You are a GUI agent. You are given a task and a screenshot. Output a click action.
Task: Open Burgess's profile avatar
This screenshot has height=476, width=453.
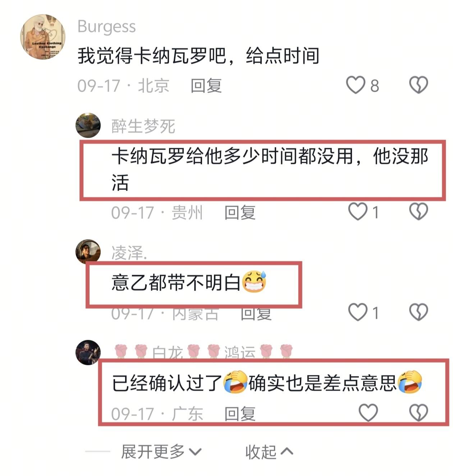[43, 37]
